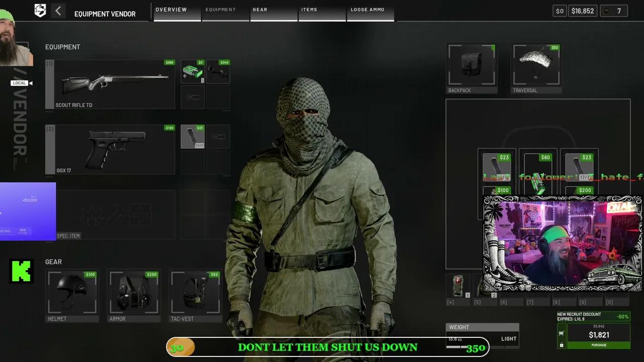Open the Items tab
This screenshot has height=362, width=644.
pyautogui.click(x=322, y=11)
